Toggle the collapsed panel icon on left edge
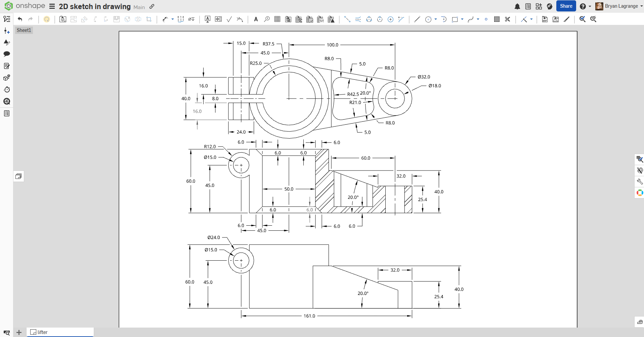The height and width of the screenshot is (337, 644). [18, 176]
